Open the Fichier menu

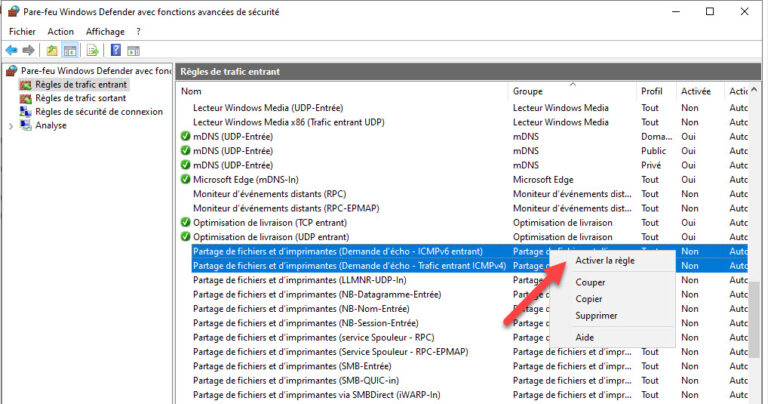22,31
